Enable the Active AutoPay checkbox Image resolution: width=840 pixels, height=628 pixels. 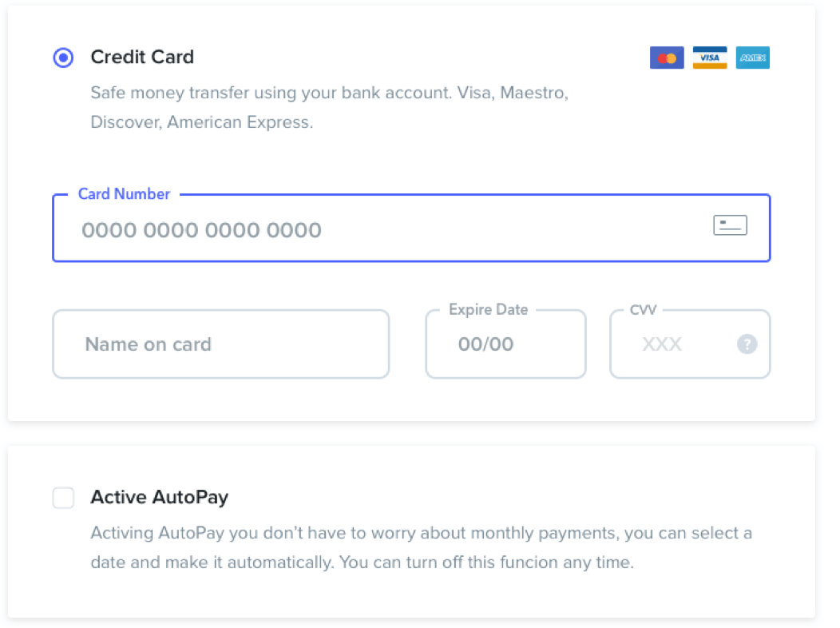63,497
